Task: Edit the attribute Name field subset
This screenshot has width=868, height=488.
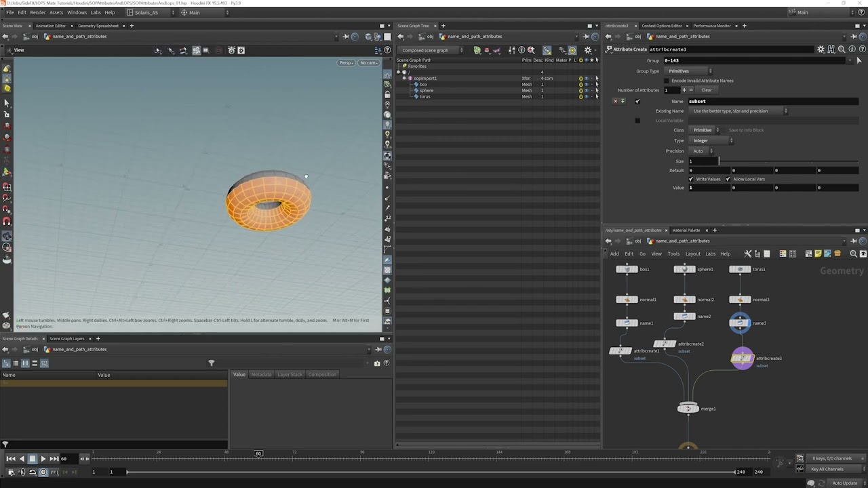Action: point(773,102)
